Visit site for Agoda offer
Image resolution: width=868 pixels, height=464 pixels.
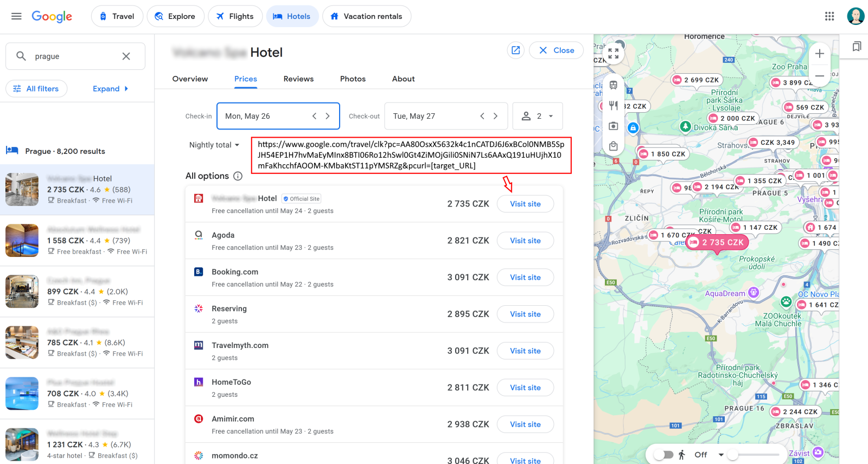click(525, 241)
